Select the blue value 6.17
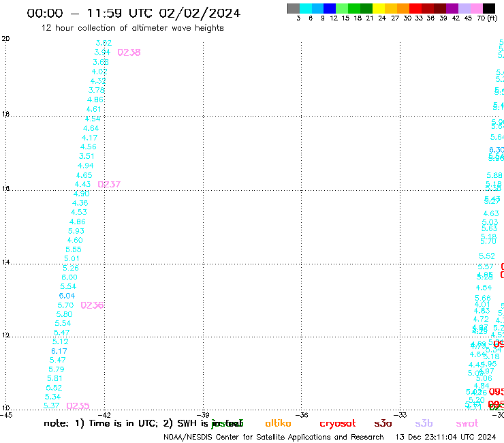The image size is (504, 443). 59,351
